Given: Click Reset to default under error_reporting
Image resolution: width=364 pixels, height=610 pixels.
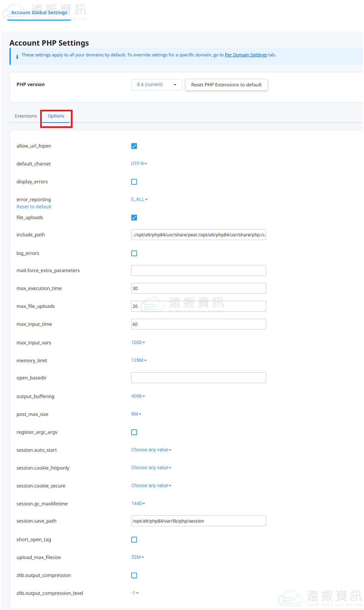Looking at the screenshot, I should (x=34, y=207).
